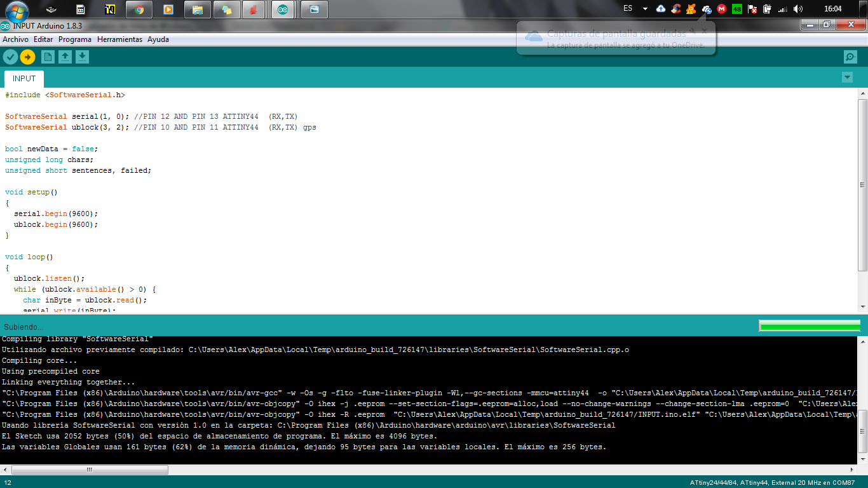Click the Verify checkmark button
This screenshot has height=488, width=868.
coord(10,57)
